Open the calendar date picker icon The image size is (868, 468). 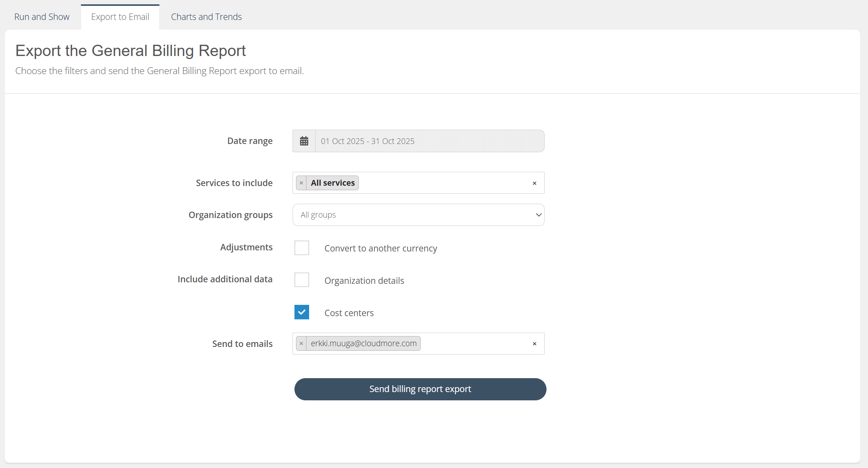(304, 141)
